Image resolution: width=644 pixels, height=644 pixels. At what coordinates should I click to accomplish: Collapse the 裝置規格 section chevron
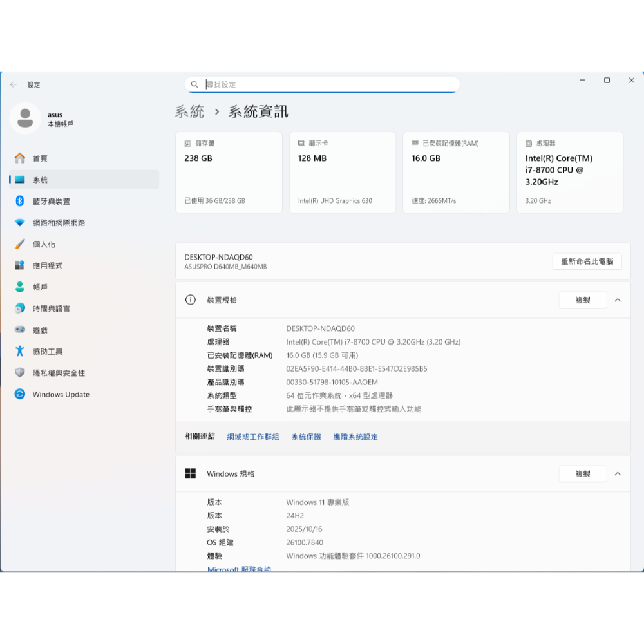click(618, 300)
